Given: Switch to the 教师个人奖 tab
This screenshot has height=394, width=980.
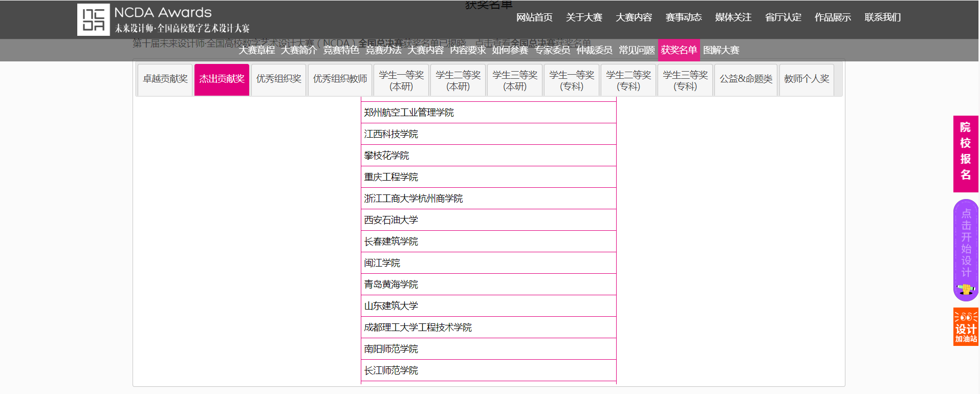Looking at the screenshot, I should point(807,79).
